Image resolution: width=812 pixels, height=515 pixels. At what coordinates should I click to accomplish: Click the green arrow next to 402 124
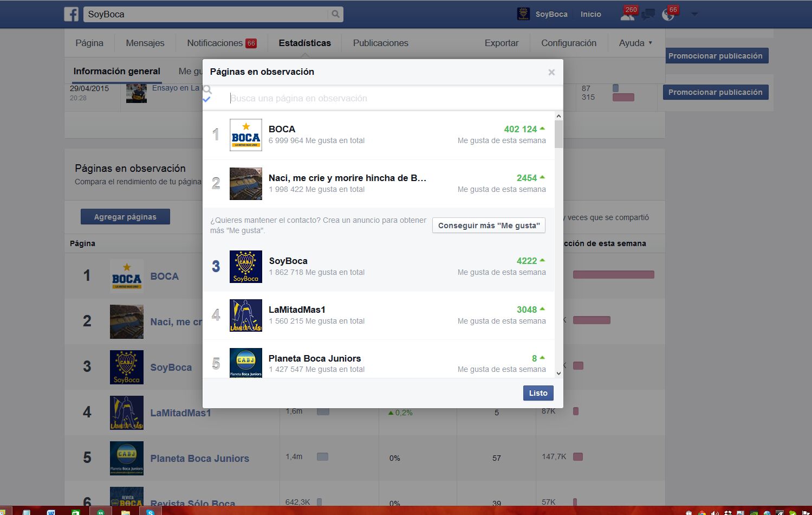point(542,128)
